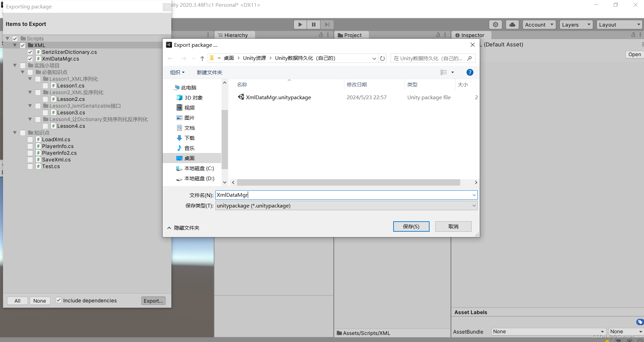Open the Layout dropdown

619,25
